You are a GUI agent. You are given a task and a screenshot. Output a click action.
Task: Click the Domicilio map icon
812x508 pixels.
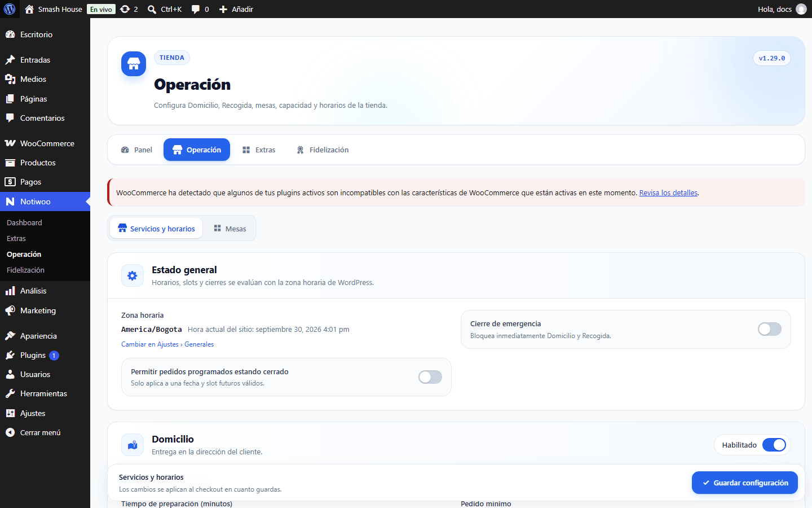point(133,445)
